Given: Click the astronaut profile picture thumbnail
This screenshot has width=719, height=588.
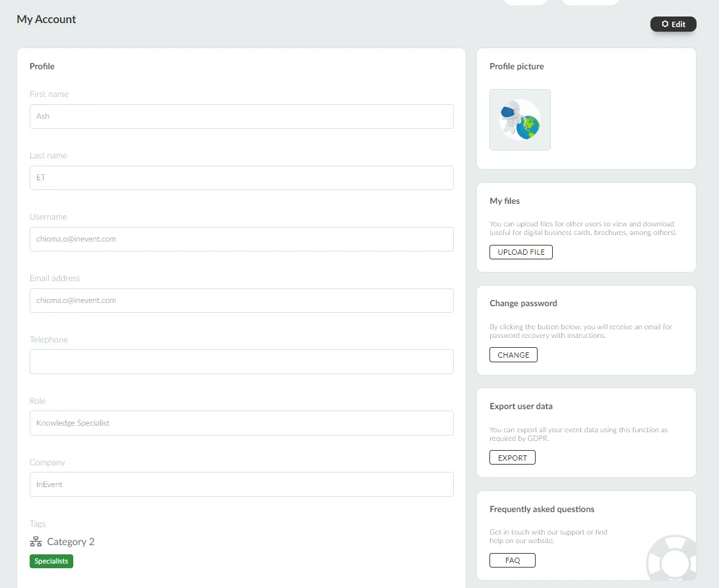Looking at the screenshot, I should (x=520, y=119).
